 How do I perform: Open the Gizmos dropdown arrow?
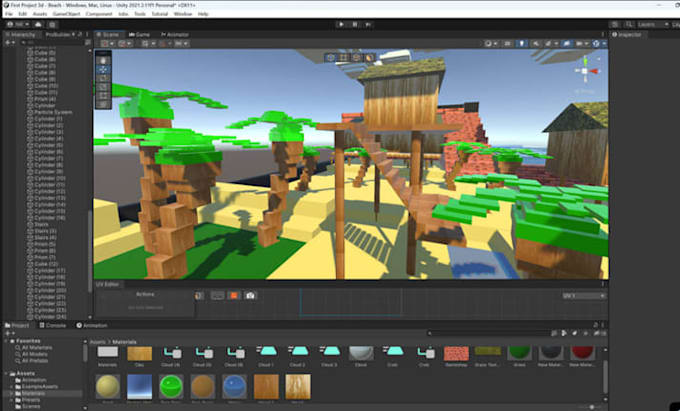[x=604, y=43]
